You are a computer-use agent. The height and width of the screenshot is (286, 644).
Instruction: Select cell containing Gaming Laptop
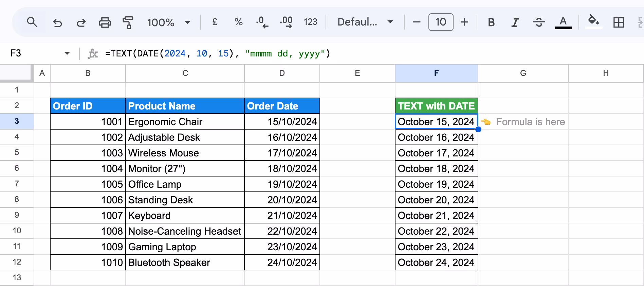coord(185,247)
